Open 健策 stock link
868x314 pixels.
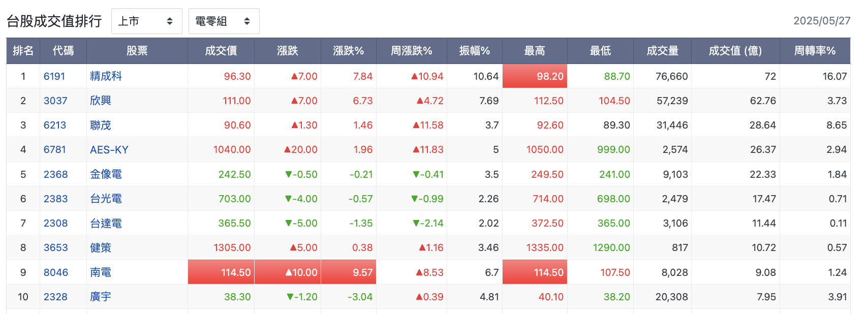(101, 247)
